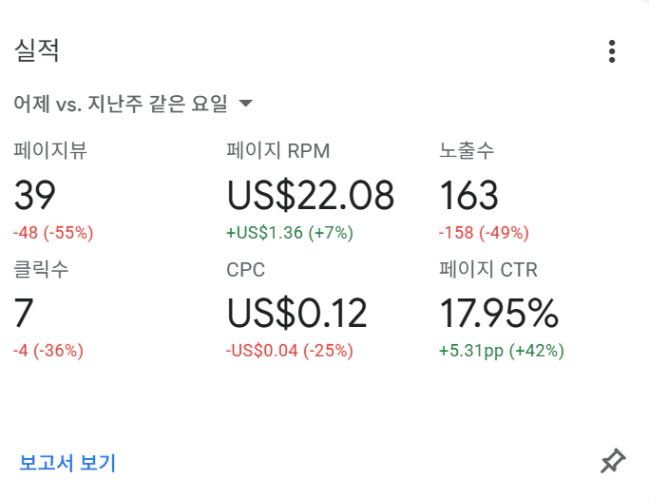Click the 페이지 RPM metric label
Viewport: 649px width, 499px height.
(x=278, y=152)
